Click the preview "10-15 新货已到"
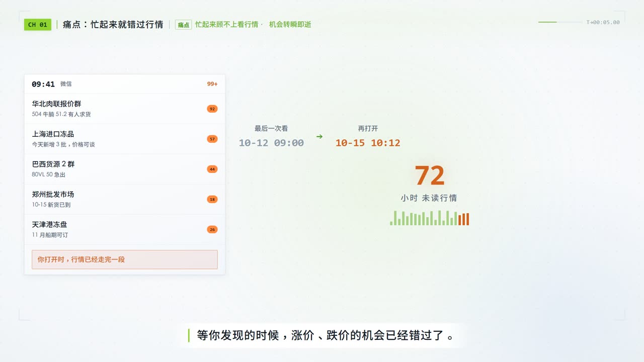Image resolution: width=644 pixels, height=362 pixels. pos(51,205)
